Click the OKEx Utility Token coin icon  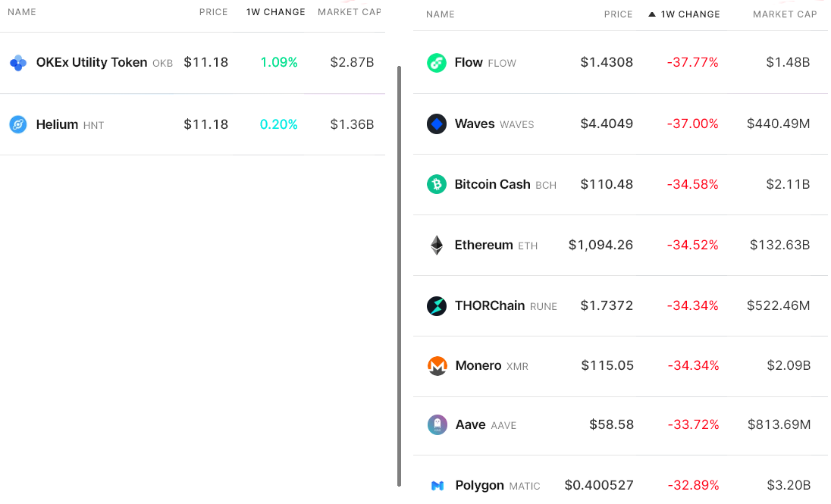point(18,63)
